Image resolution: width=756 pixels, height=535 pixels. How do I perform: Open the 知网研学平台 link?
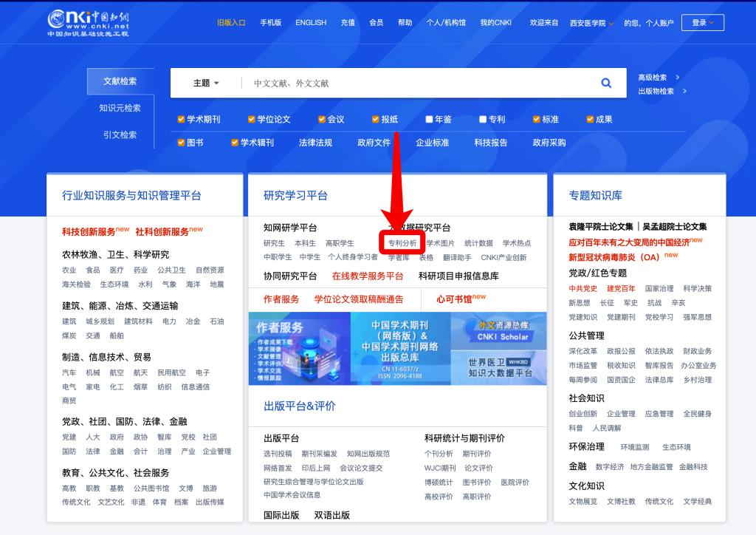point(290,228)
